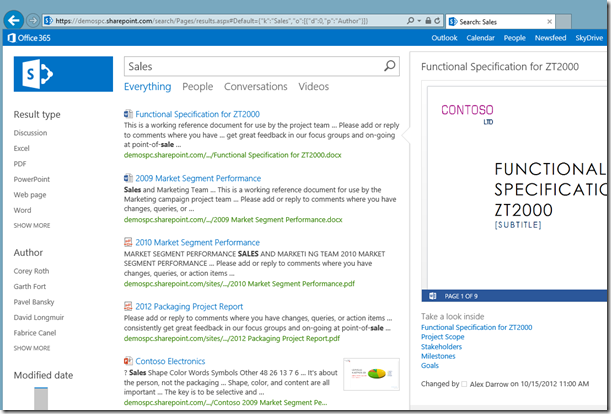Select the Videos search tab
The height and width of the screenshot is (414, 611).
314,87
